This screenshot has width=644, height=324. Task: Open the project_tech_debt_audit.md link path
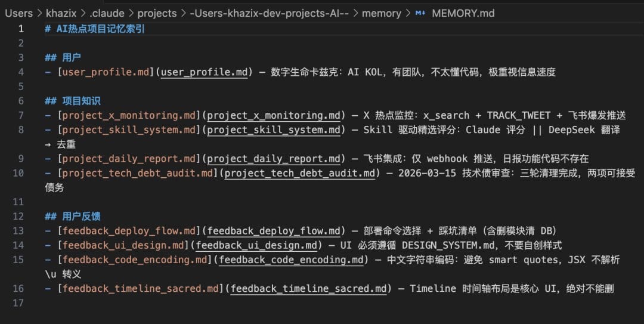pyautogui.click(x=300, y=173)
